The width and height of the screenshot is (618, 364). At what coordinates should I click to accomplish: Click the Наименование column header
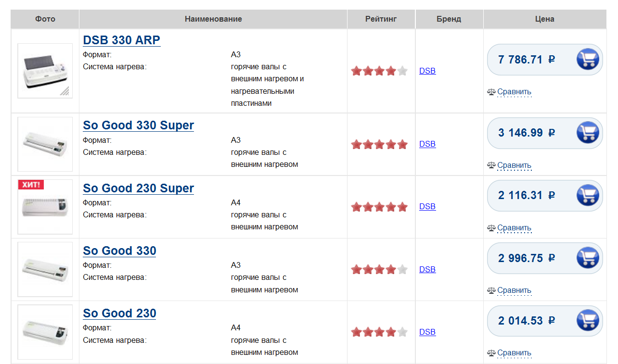[213, 19]
